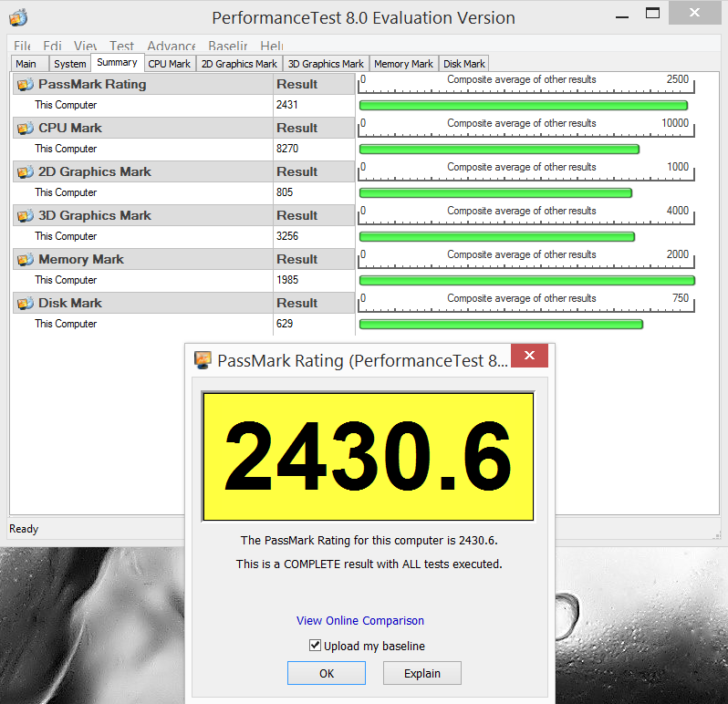Click the 3D Graphics Mark green result bar
Screen dimensions: 728x704
[497, 237]
